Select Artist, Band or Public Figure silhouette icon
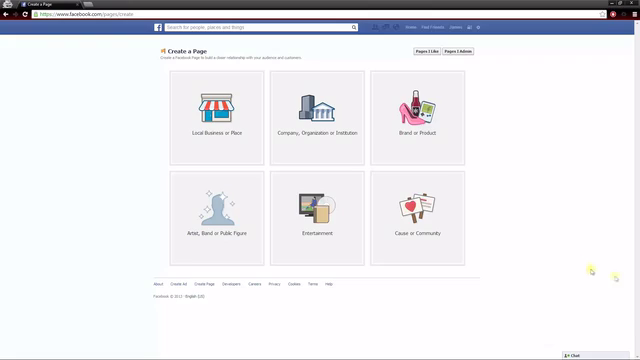This screenshot has width=640, height=360. 217,208
